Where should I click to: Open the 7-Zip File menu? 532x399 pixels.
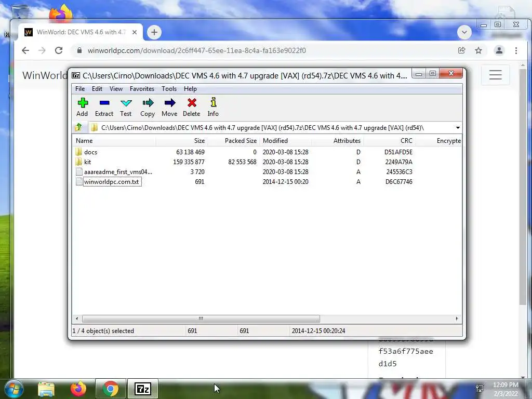tap(80, 88)
